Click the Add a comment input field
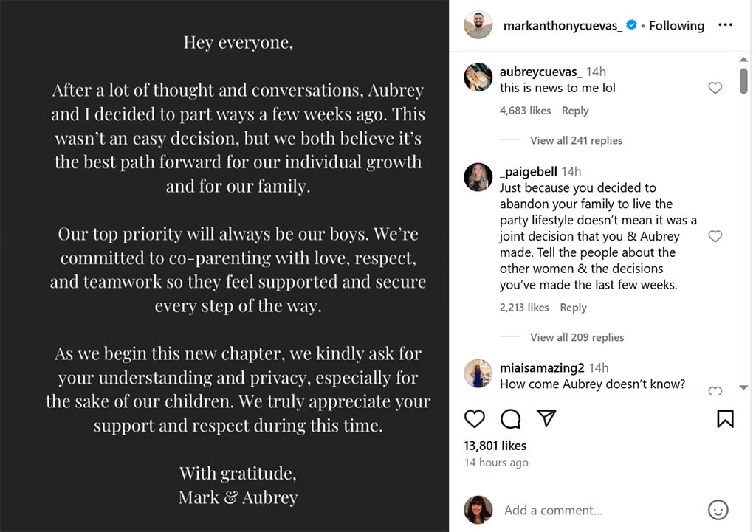 pyautogui.click(x=554, y=510)
